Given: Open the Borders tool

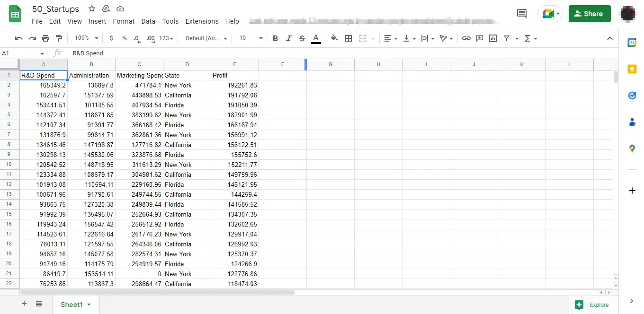Looking at the screenshot, I should pos(349,38).
